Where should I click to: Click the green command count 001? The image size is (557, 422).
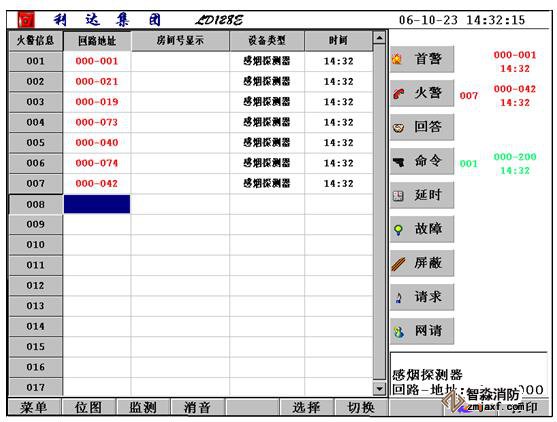click(x=469, y=164)
